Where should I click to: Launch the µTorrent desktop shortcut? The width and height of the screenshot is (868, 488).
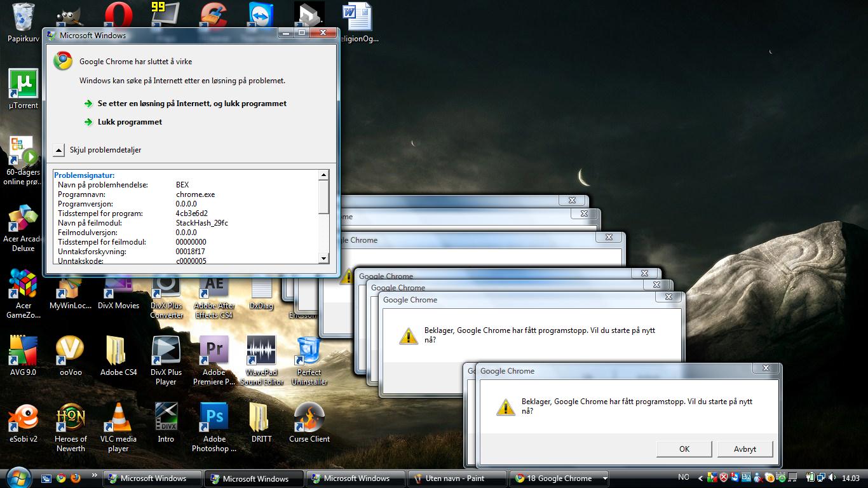click(x=24, y=89)
